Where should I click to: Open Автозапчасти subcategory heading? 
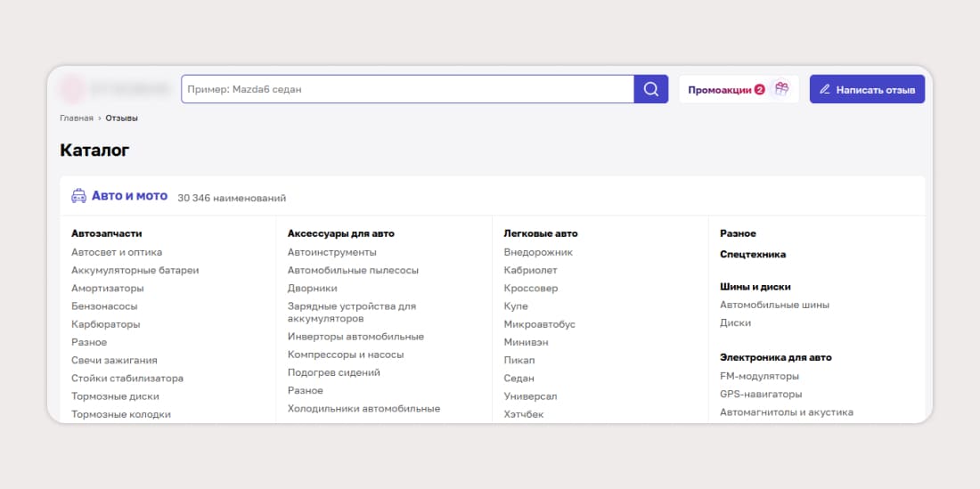click(106, 233)
